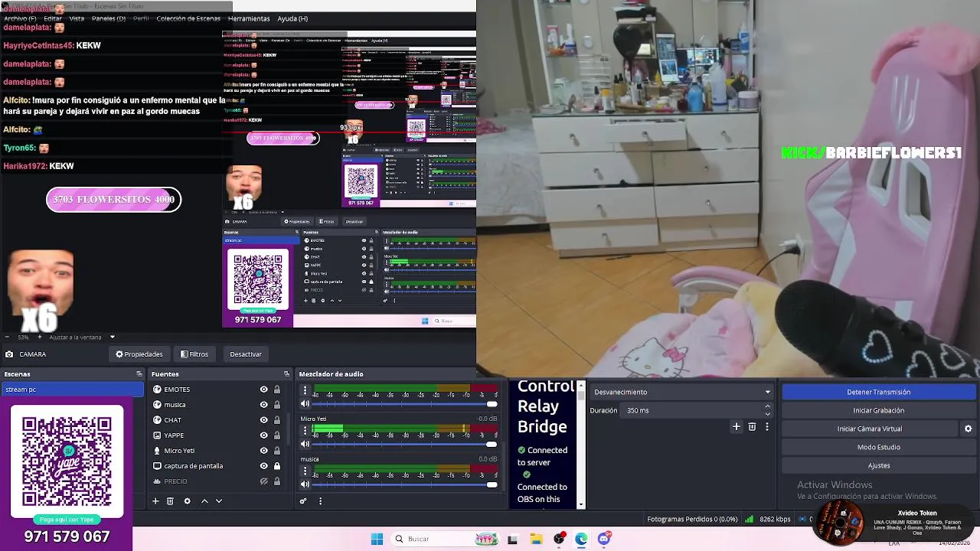Mute the Micro Yeti channel

pos(305,444)
